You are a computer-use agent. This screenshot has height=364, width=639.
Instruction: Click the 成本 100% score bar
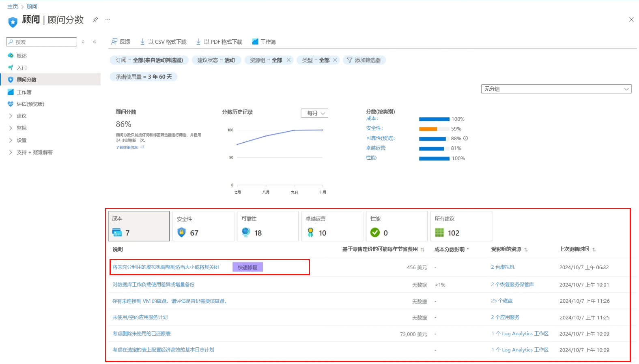[434, 119]
